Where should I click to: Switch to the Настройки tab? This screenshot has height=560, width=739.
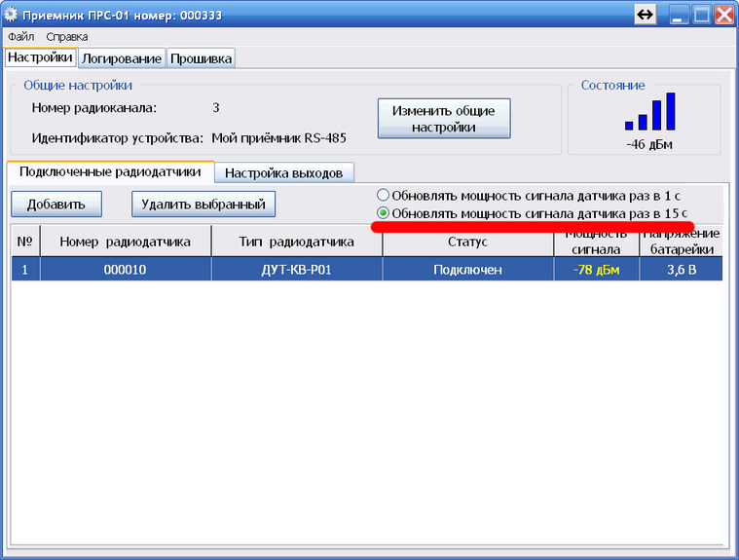click(x=40, y=57)
